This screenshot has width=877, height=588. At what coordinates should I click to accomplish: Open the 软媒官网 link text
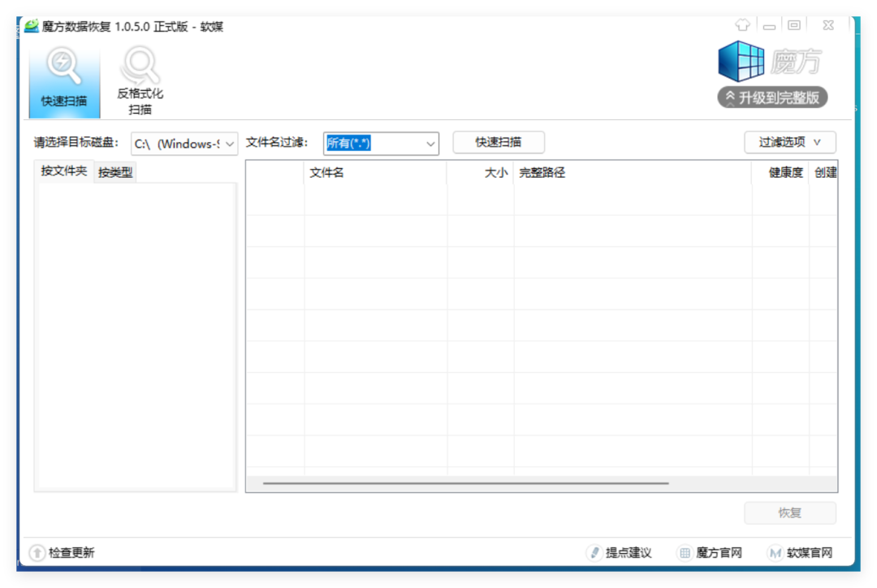tap(810, 553)
